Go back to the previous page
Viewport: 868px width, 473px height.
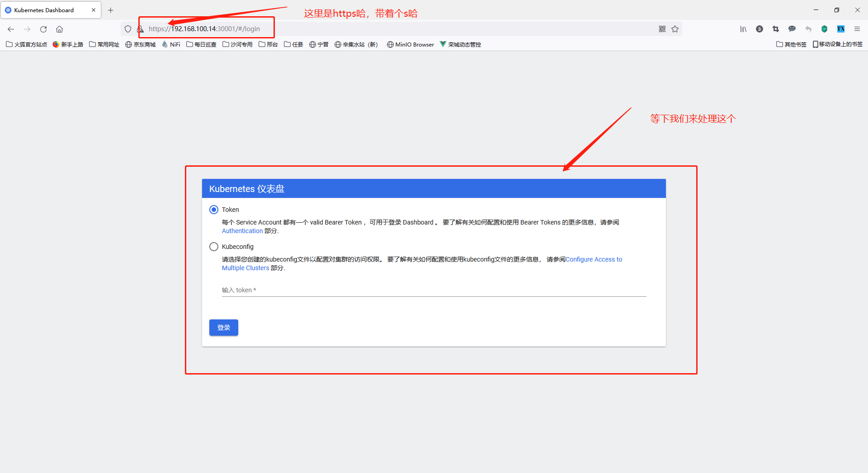click(11, 29)
